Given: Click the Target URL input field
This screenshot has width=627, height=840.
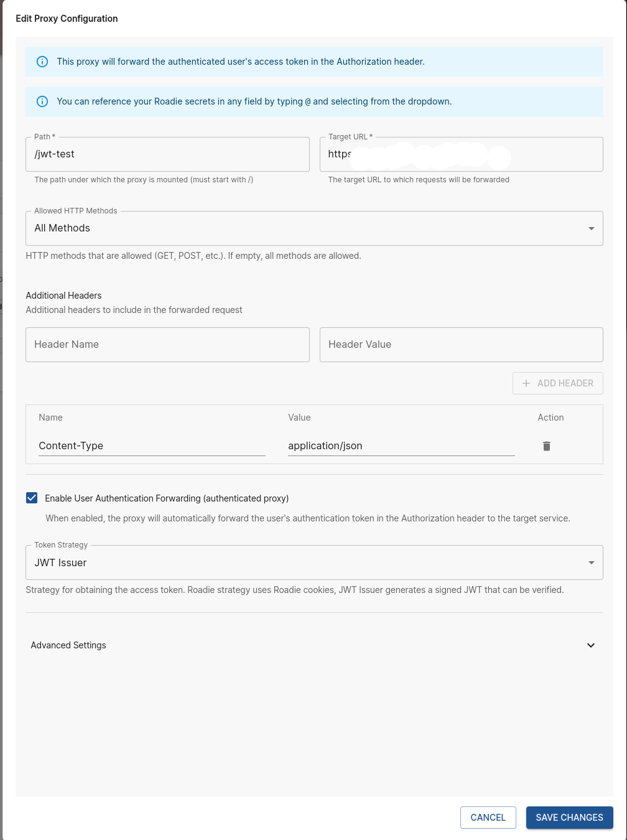Looking at the screenshot, I should point(461,154).
